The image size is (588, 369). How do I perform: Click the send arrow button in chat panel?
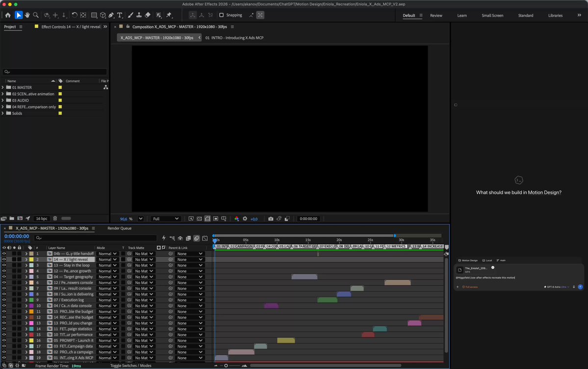pyautogui.click(x=580, y=287)
